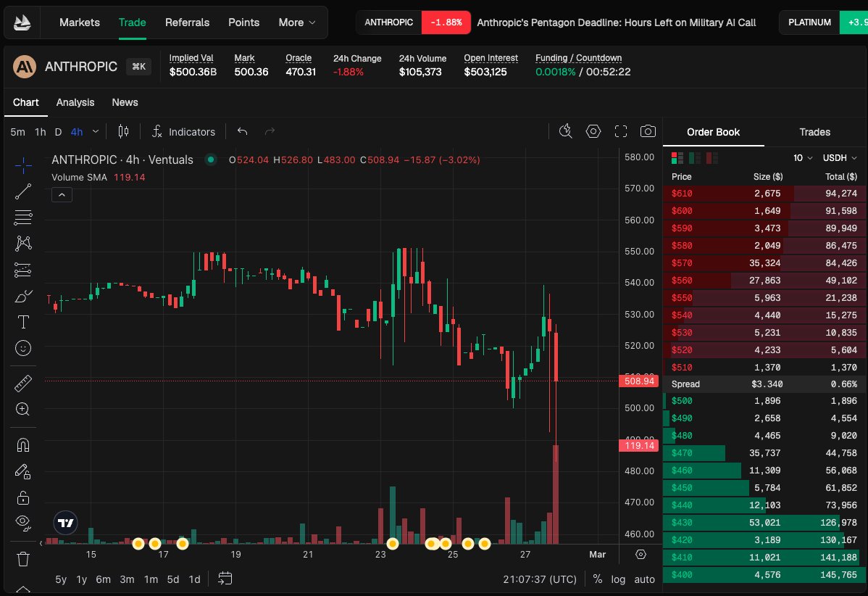Select the Text annotation tool
This screenshot has width=868, height=596.
click(x=22, y=322)
